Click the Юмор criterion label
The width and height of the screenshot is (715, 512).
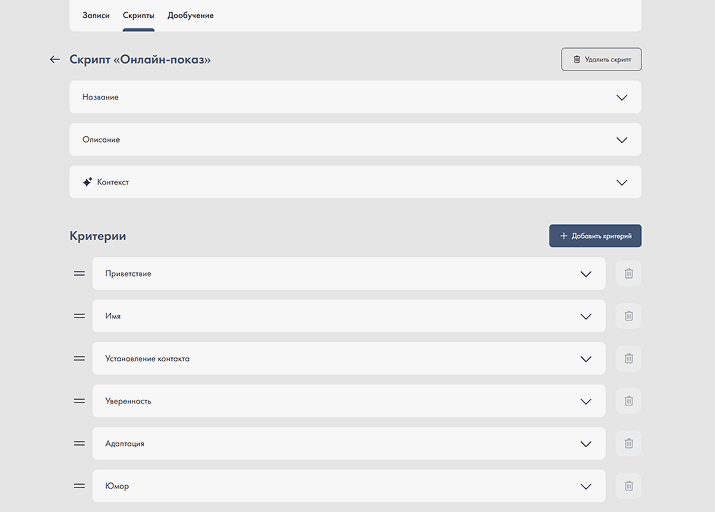(x=117, y=486)
